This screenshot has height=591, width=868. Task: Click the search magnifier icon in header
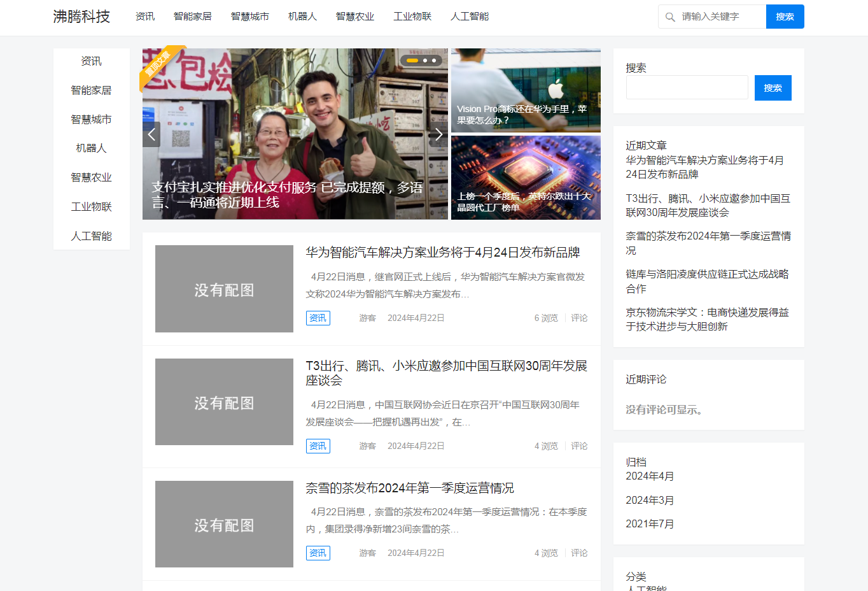(x=670, y=17)
